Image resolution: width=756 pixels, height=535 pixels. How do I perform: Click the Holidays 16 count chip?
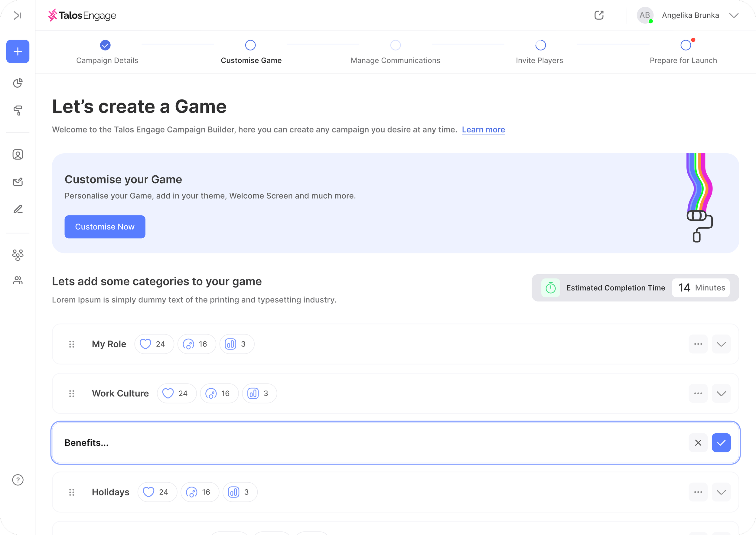click(x=200, y=492)
